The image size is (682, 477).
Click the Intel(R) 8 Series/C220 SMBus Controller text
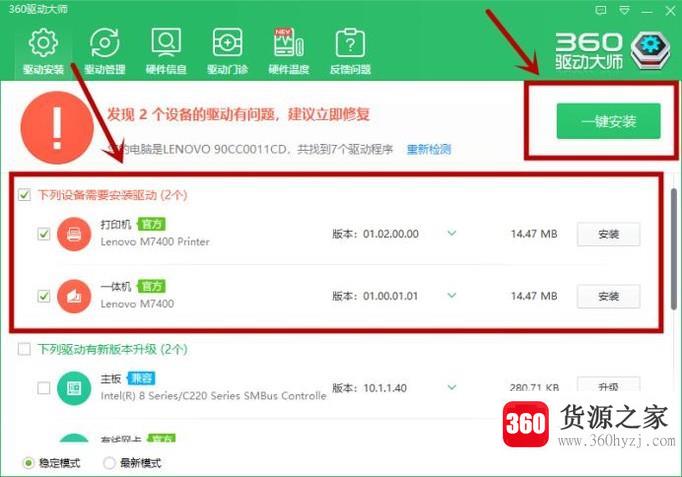[213, 396]
